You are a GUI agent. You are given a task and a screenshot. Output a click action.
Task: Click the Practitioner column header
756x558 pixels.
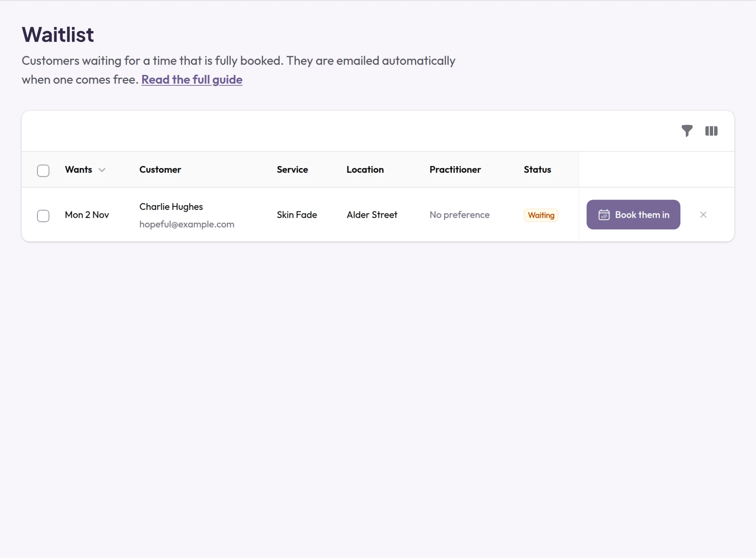455,170
